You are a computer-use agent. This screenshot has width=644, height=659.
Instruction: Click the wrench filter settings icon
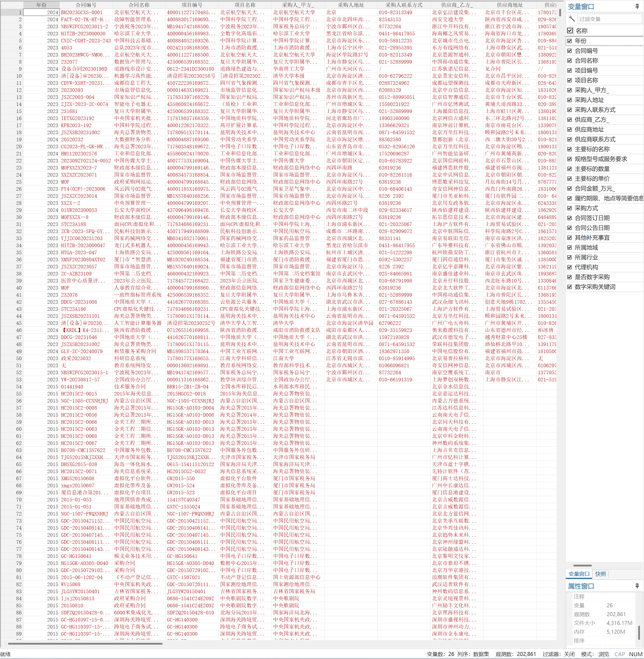572,19
